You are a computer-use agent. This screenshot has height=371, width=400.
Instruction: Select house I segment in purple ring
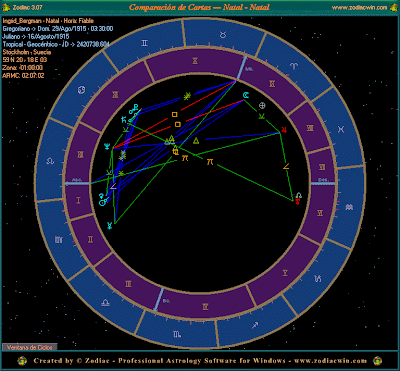pyautogui.click(x=78, y=201)
